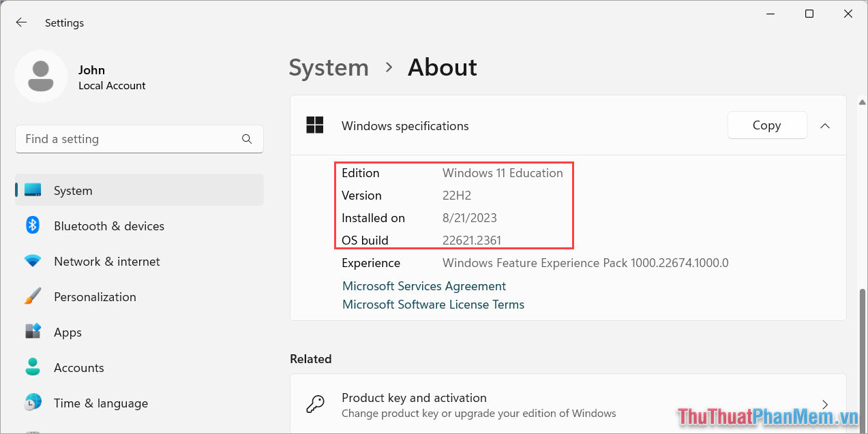Select the Apps icon in the sidebar
This screenshot has height=434, width=868.
point(32,332)
